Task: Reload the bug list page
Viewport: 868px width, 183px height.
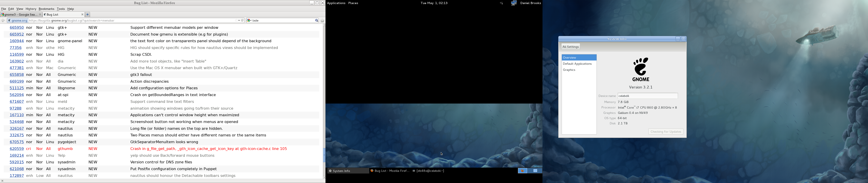Action: [x=242, y=21]
